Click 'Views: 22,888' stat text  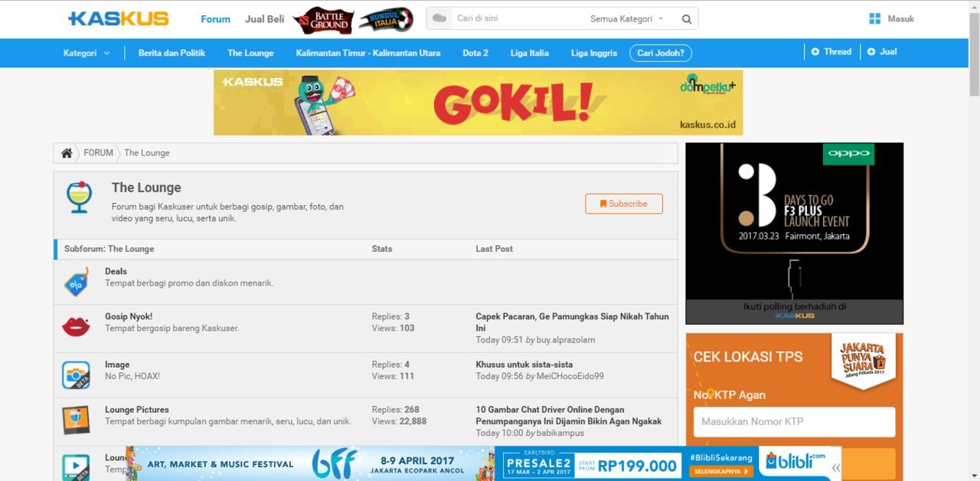[400, 421]
